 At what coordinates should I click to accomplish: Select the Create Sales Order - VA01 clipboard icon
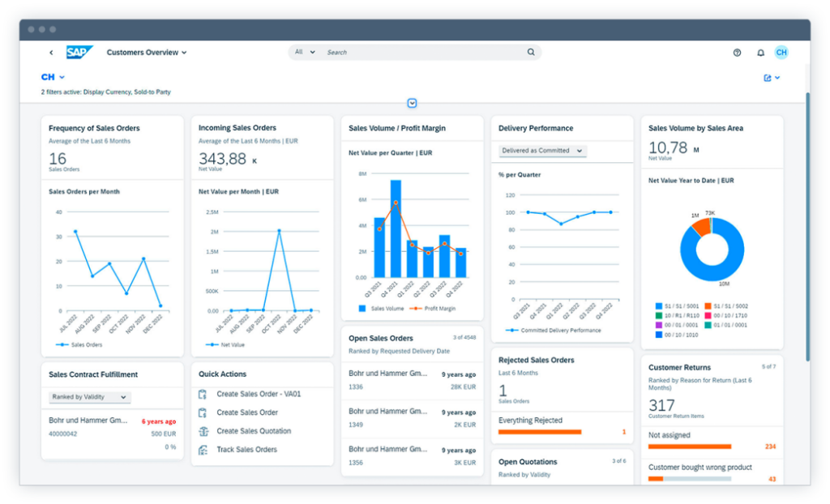[202, 394]
